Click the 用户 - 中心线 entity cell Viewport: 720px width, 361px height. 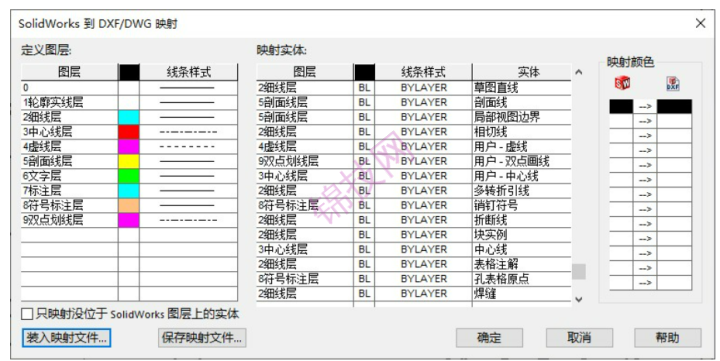[522, 176]
